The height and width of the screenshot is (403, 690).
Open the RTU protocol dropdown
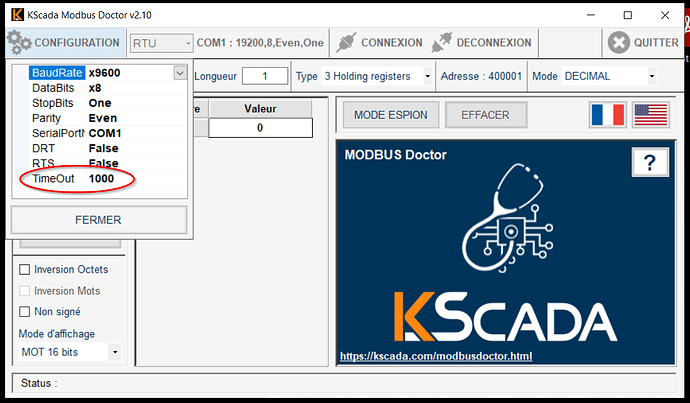pyautogui.click(x=161, y=43)
